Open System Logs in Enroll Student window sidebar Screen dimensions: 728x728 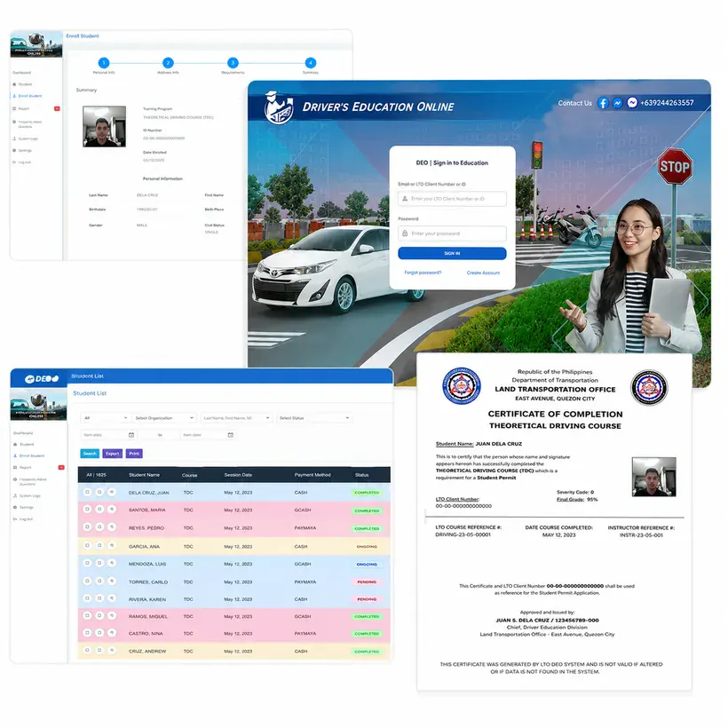[28, 138]
